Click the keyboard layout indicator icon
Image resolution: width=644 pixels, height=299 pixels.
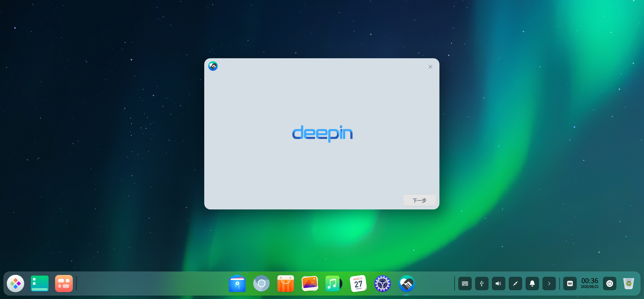[570, 284]
